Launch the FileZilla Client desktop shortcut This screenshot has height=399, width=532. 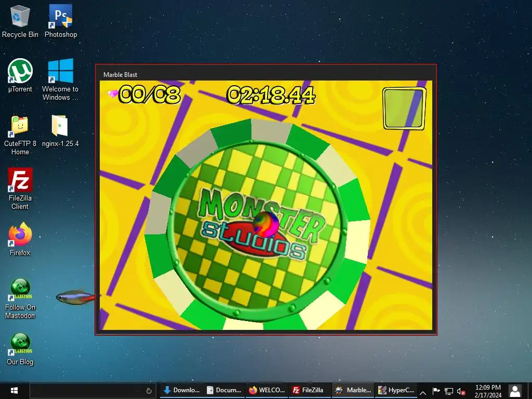pyautogui.click(x=20, y=189)
